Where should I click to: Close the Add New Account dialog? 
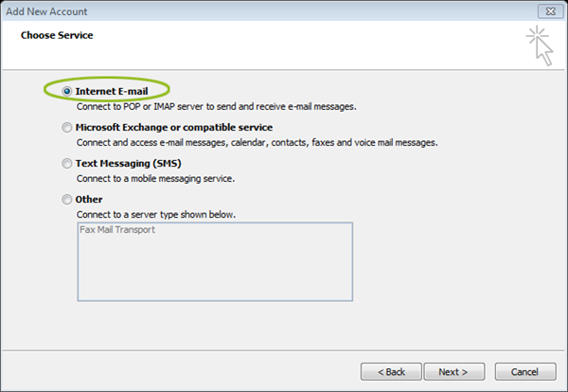[x=551, y=11]
